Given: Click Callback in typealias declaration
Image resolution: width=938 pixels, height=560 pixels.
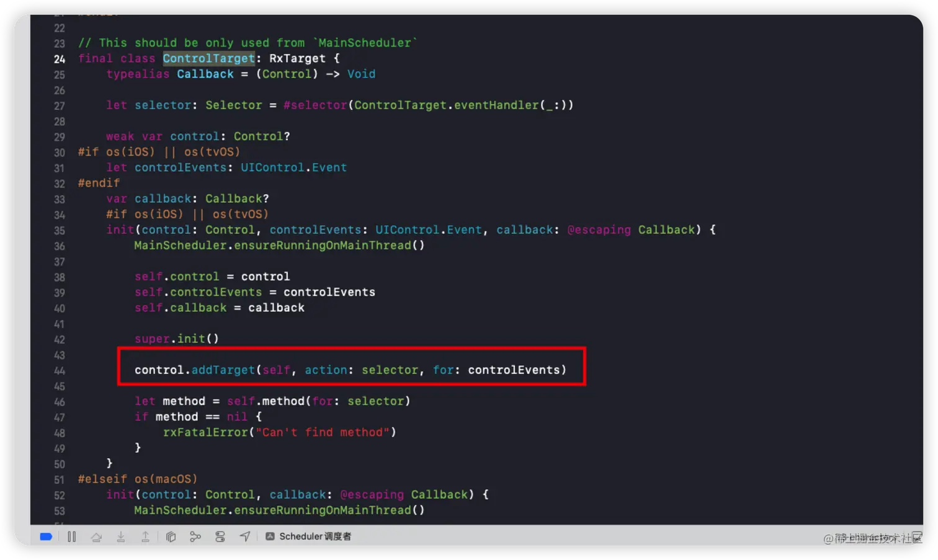Looking at the screenshot, I should 205,74.
